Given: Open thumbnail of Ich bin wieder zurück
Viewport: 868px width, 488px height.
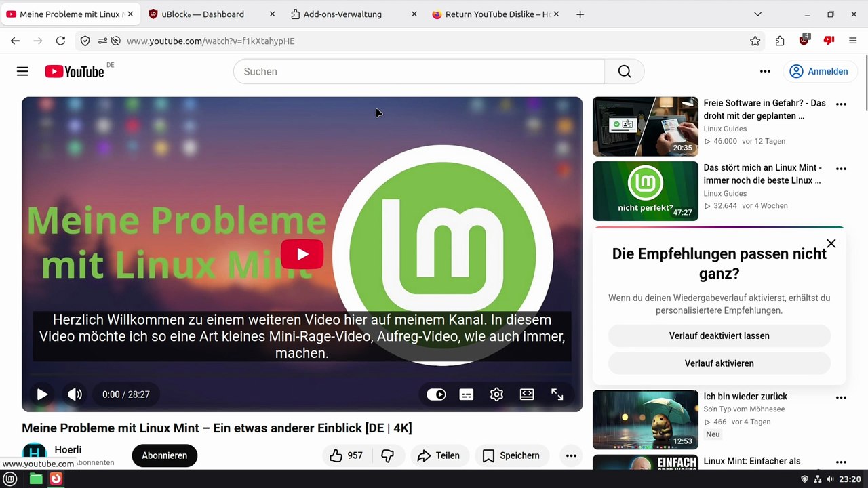Looking at the screenshot, I should coord(646,420).
